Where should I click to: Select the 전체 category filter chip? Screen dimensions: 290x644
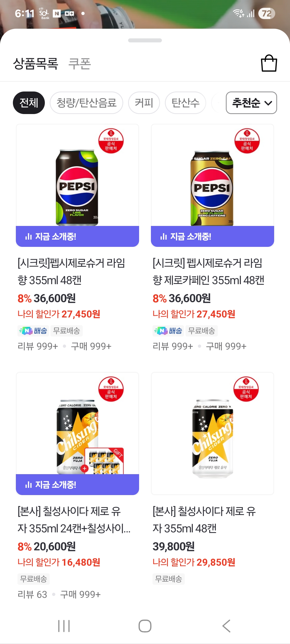29,103
